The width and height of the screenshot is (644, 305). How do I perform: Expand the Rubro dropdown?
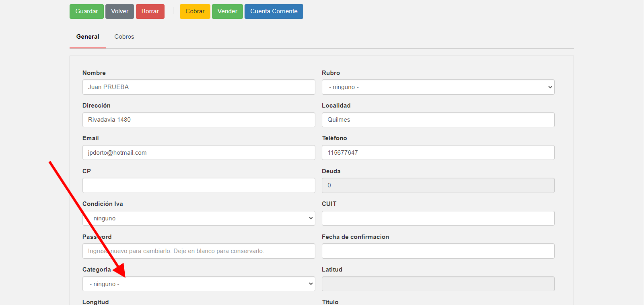(438, 87)
